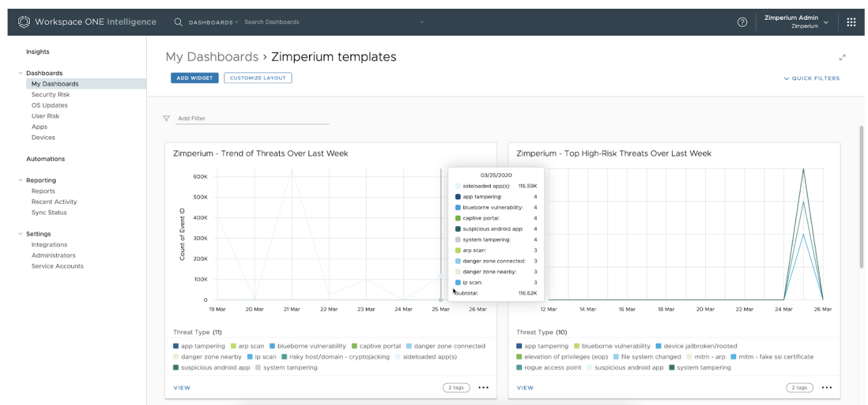Click the expand fullscreen arrows icon
This screenshot has height=405, width=868.
(842, 57)
